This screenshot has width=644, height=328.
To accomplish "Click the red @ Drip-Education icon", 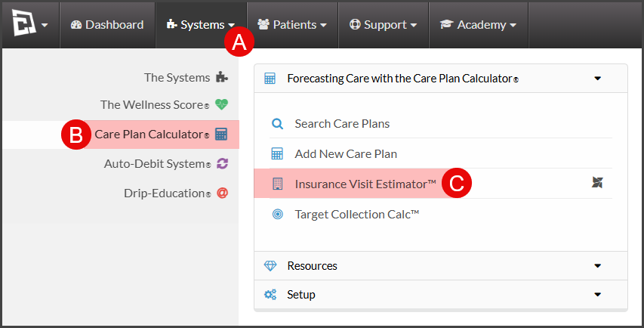I will [222, 193].
